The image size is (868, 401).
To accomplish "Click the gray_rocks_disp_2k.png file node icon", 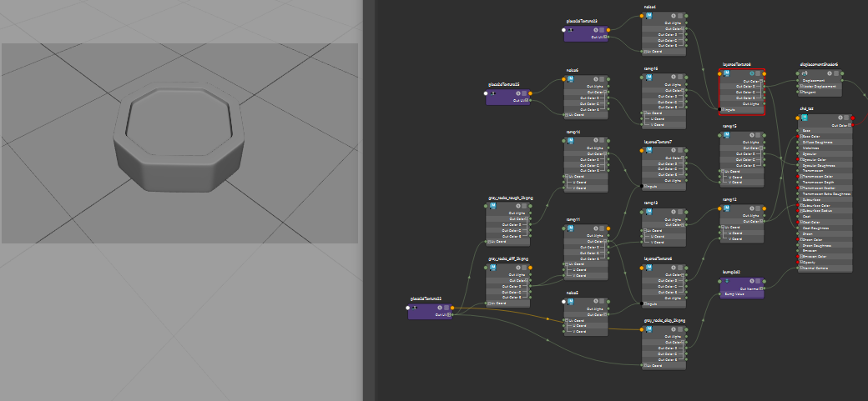I will (648, 328).
